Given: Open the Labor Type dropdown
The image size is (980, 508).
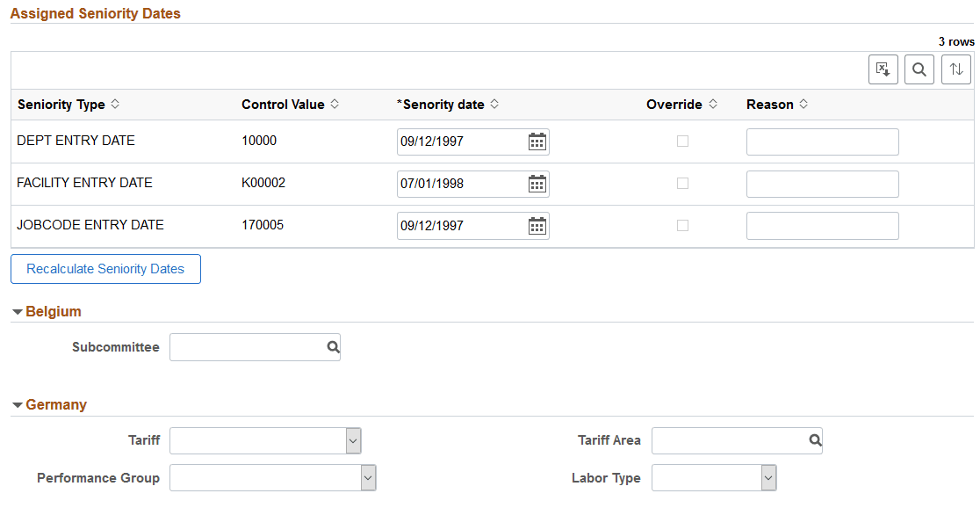Looking at the screenshot, I should [x=768, y=478].
